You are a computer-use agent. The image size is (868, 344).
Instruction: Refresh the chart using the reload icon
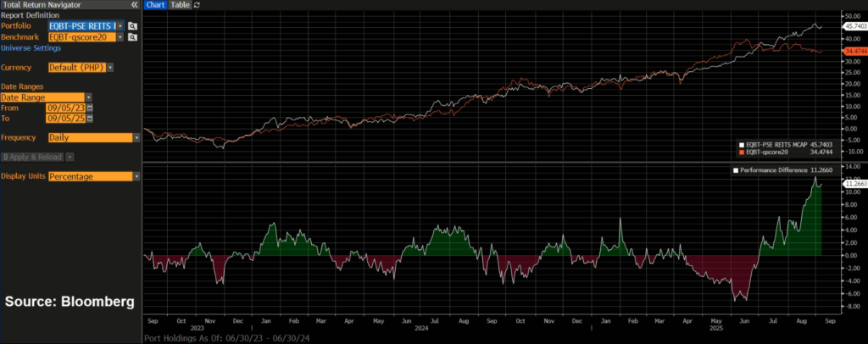click(x=198, y=5)
